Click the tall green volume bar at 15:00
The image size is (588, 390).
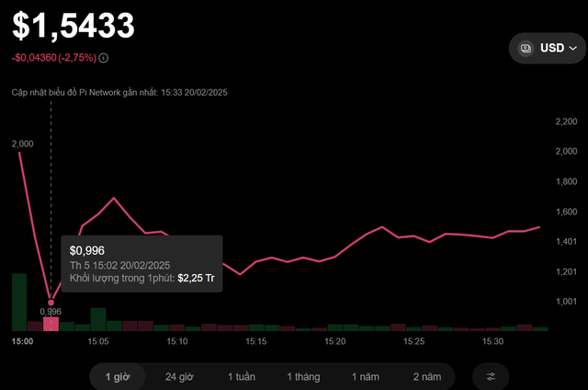pyautogui.click(x=19, y=302)
